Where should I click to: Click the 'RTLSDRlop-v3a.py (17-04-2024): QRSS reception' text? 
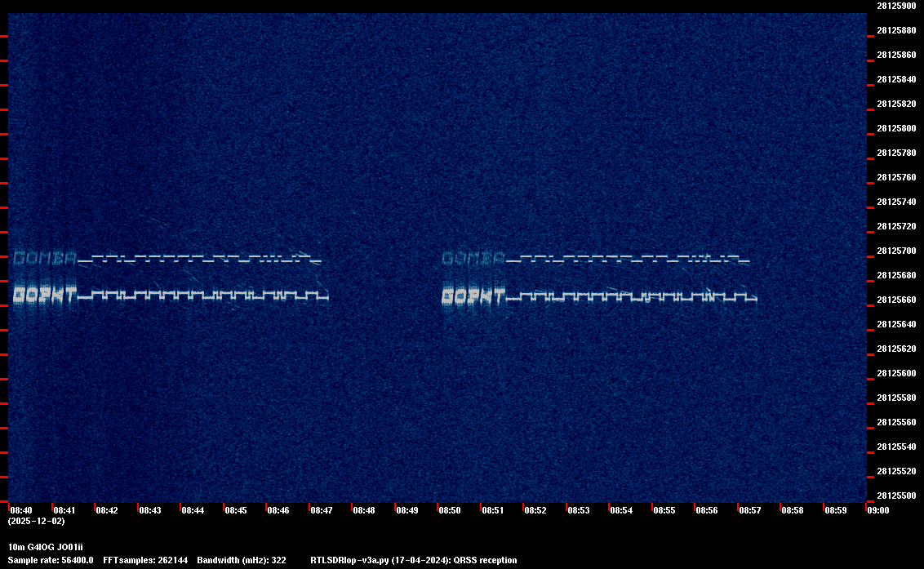414,560
